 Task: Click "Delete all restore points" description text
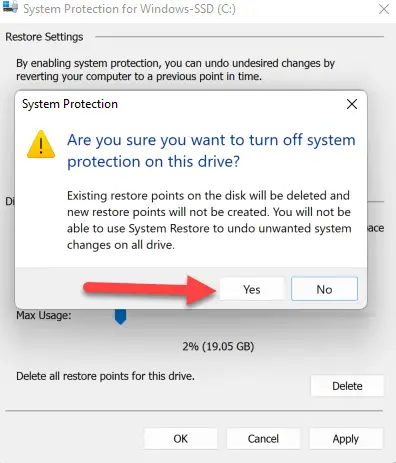coord(105,376)
